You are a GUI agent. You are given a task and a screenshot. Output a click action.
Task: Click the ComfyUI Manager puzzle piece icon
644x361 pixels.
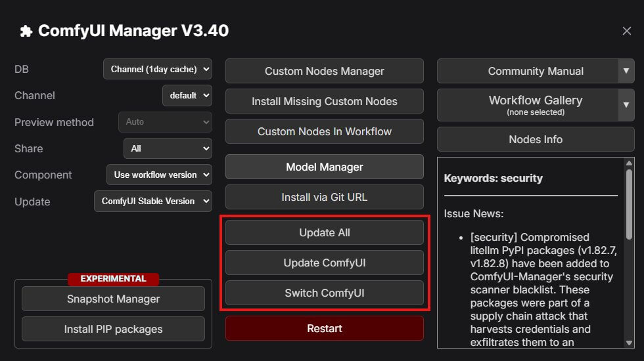pos(26,32)
